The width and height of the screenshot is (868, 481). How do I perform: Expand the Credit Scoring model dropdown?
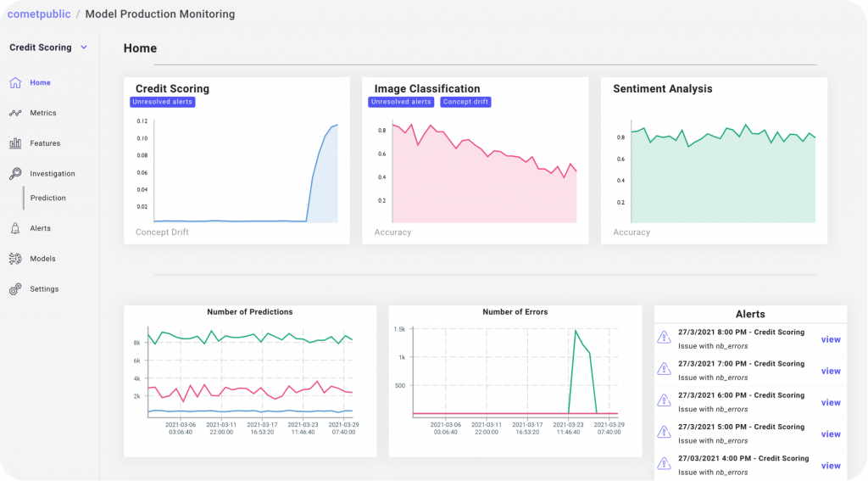coord(83,48)
